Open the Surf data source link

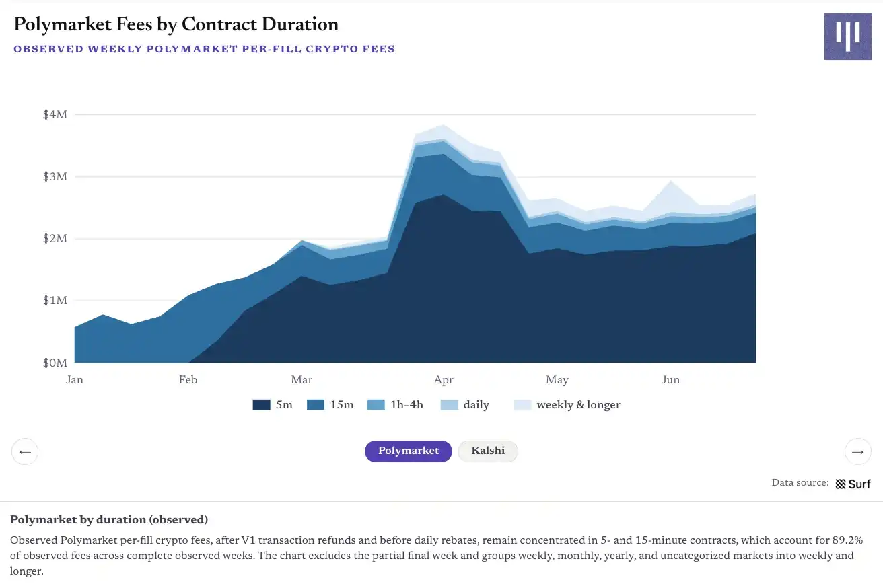point(853,484)
